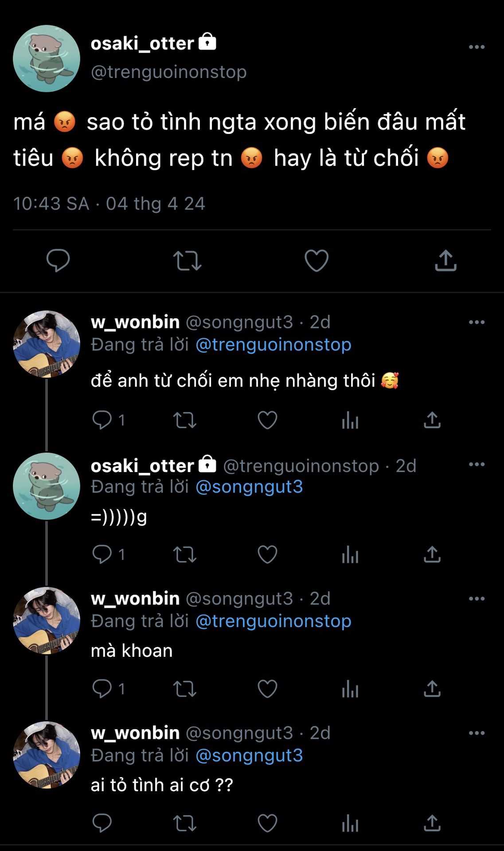Open more options on first w_wonbin reply
The height and width of the screenshot is (851, 504).
point(477,322)
